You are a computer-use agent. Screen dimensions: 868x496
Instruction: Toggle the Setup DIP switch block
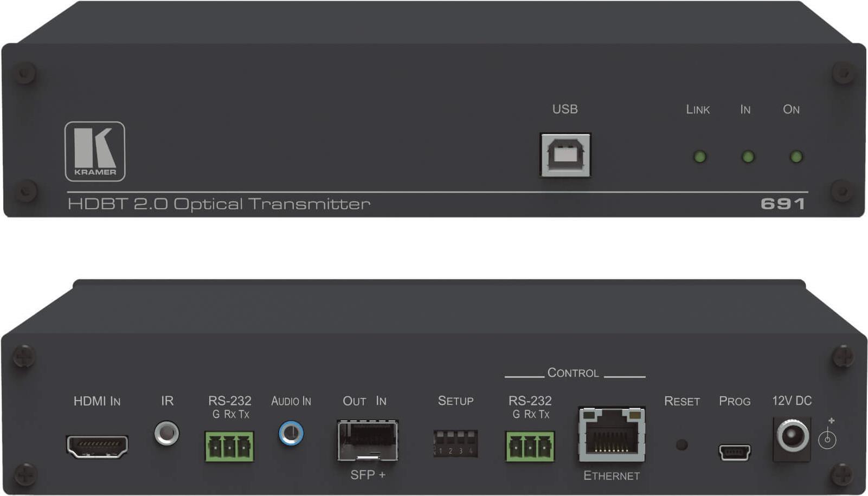(455, 444)
